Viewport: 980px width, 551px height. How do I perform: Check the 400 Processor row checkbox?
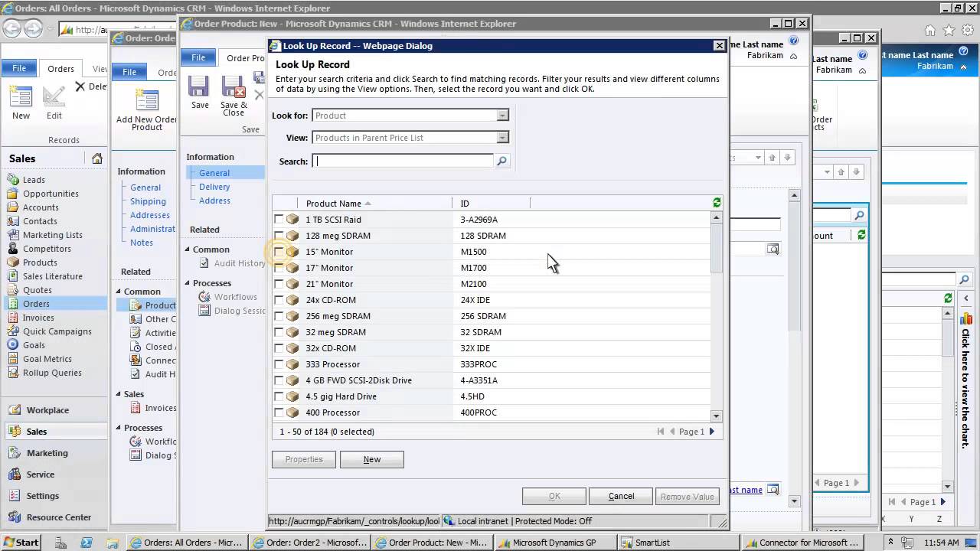(x=279, y=412)
